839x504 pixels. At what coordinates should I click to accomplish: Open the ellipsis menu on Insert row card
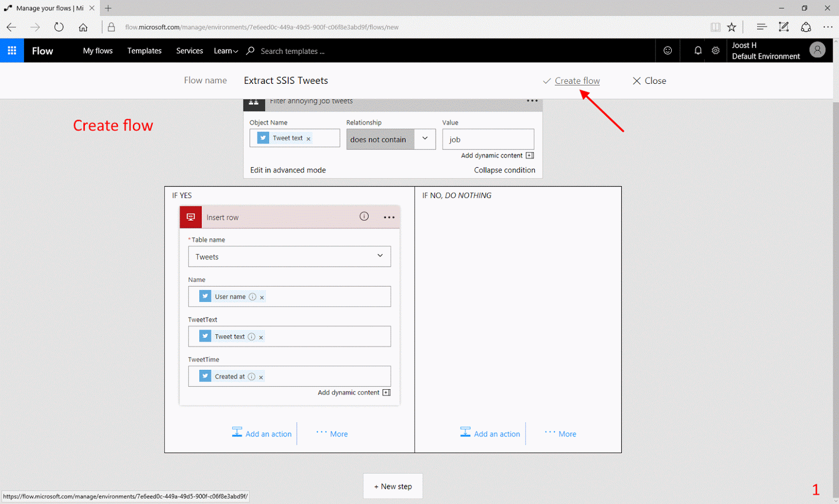pyautogui.click(x=389, y=216)
